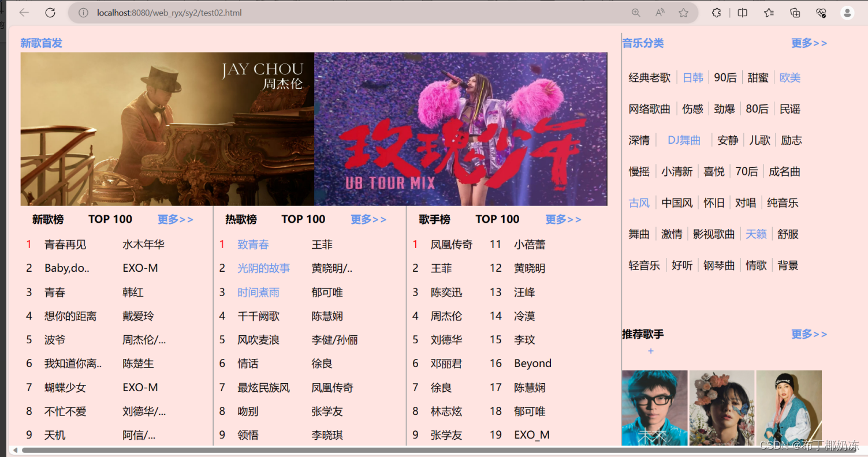Open 更多>> link in 热歌榜 header
Image resolution: width=868 pixels, height=457 pixels.
[368, 219]
